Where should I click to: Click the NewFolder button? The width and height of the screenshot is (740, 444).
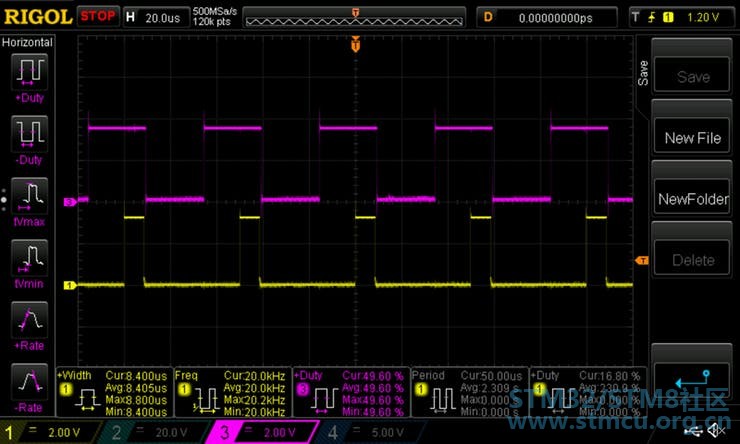pyautogui.click(x=692, y=199)
